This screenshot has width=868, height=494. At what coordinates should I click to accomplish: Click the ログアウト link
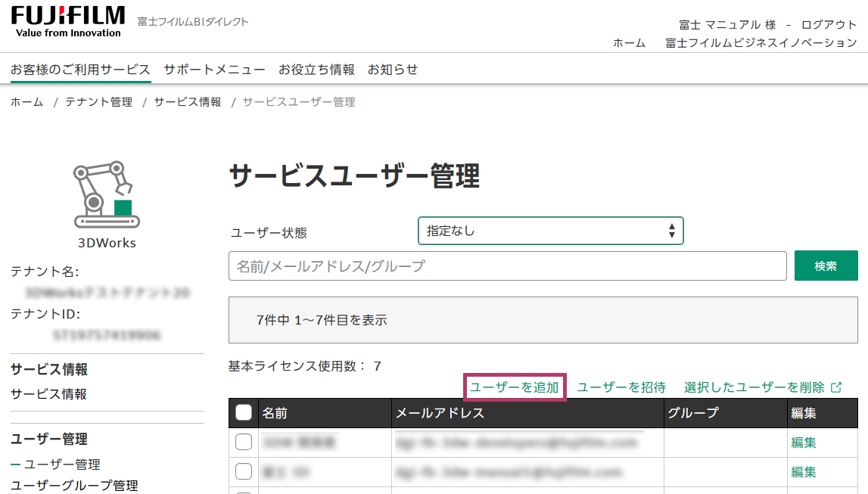point(829,25)
